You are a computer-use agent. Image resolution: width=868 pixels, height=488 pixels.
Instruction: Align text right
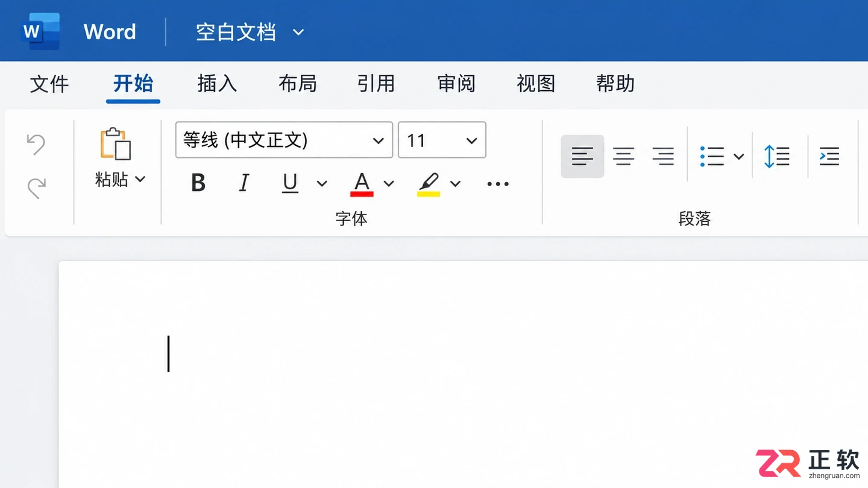click(663, 157)
